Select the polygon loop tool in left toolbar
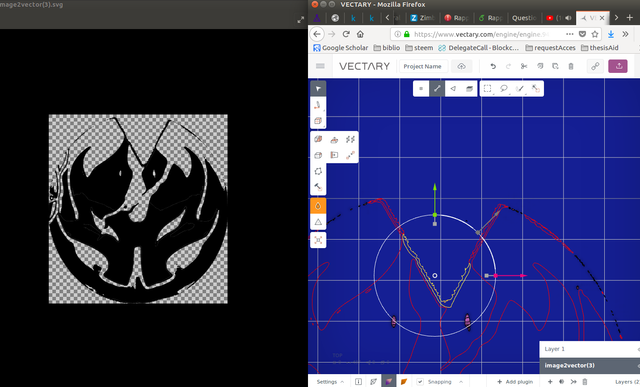The width and height of the screenshot is (640, 387). point(318,171)
